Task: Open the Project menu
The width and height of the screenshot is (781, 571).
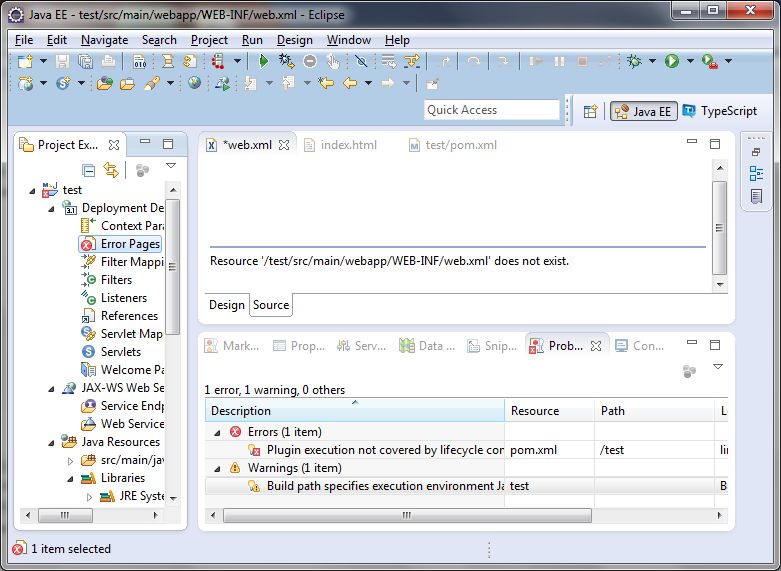Action: (209, 40)
